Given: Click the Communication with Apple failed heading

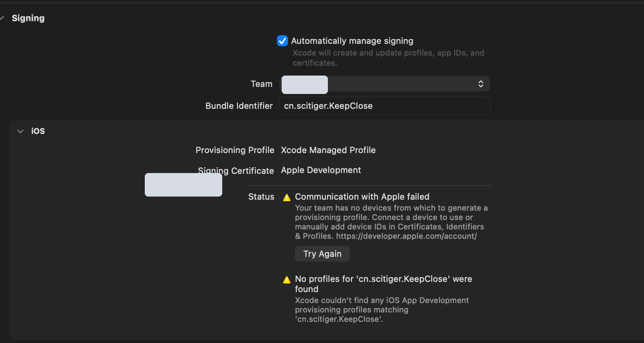Looking at the screenshot, I should (x=362, y=197).
